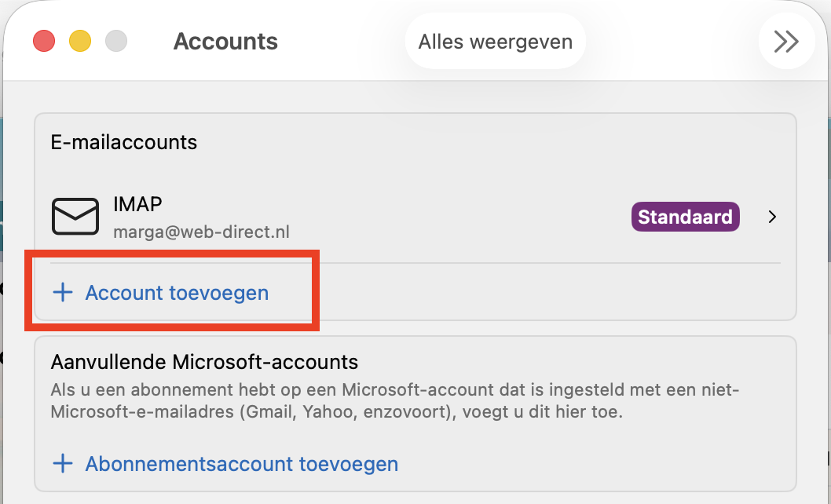Click the subscription description paragraph text

pyautogui.click(x=393, y=400)
